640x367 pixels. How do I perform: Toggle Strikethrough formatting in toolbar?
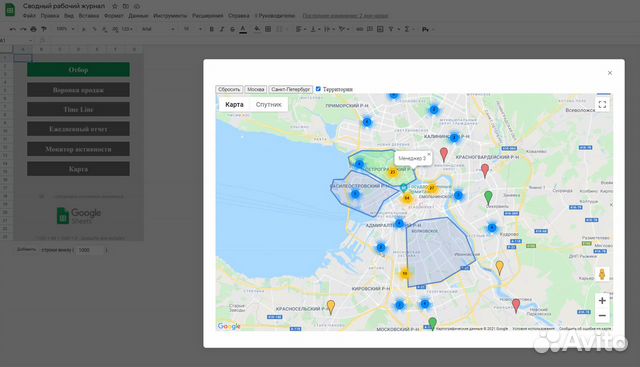click(x=232, y=29)
